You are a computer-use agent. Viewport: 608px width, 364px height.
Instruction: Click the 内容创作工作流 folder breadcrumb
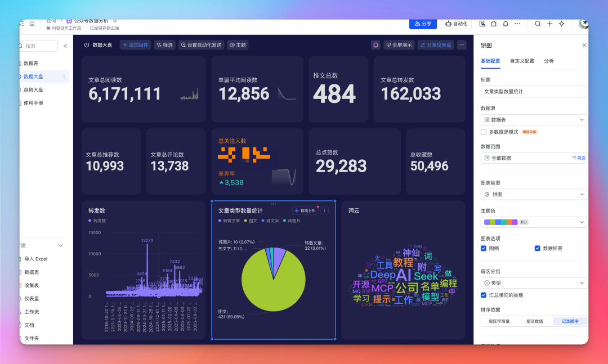point(64,28)
